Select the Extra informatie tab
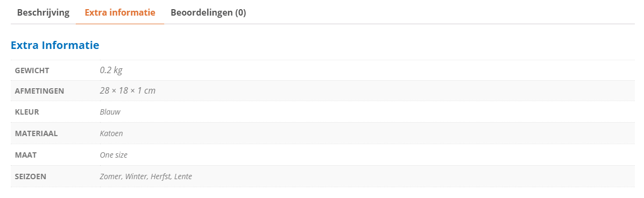Viewport: 644px width, 198px height. (120, 12)
